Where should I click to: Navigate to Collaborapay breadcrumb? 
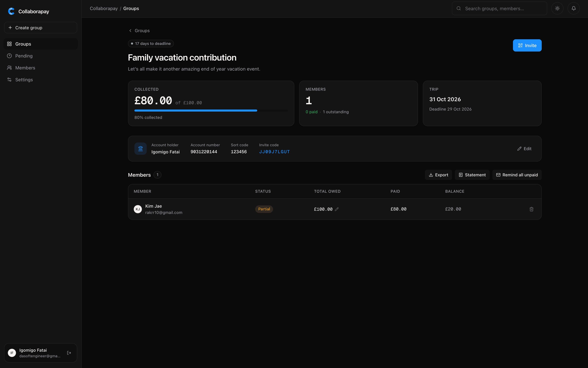(x=104, y=9)
